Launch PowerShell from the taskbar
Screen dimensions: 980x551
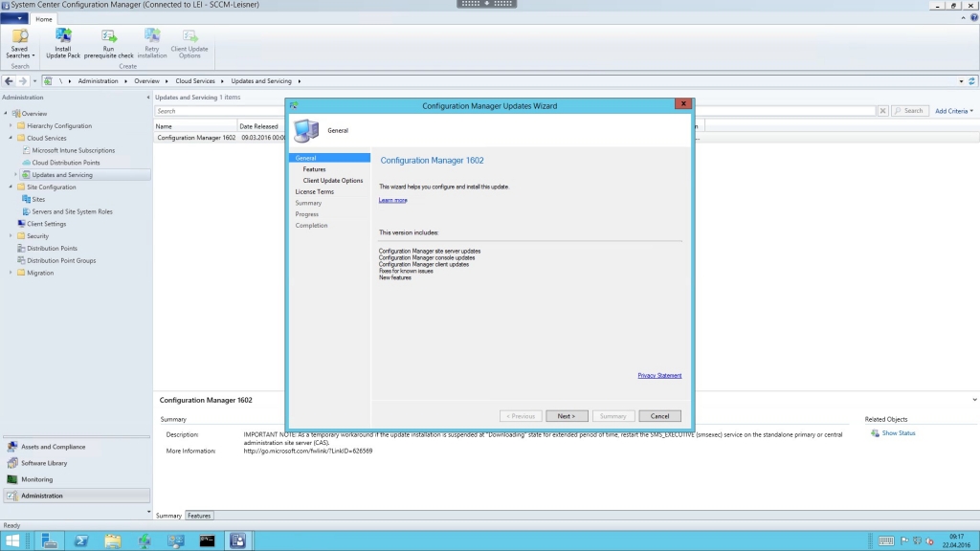[x=80, y=540]
